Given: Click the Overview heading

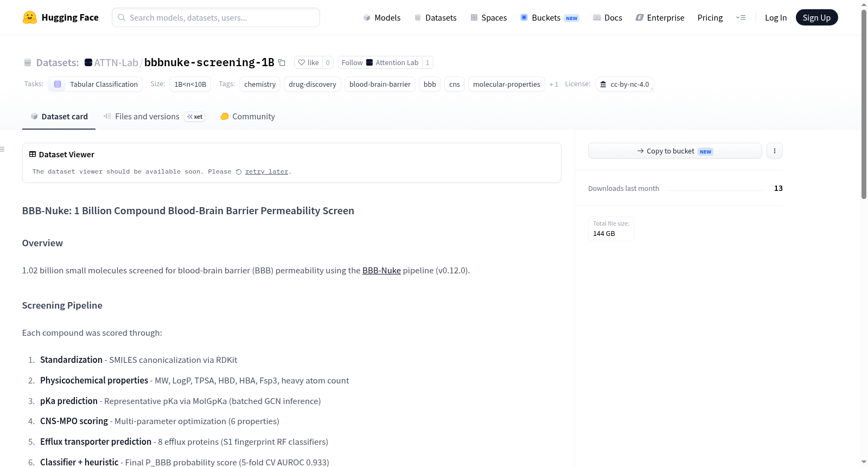Looking at the screenshot, I should click(x=42, y=243).
